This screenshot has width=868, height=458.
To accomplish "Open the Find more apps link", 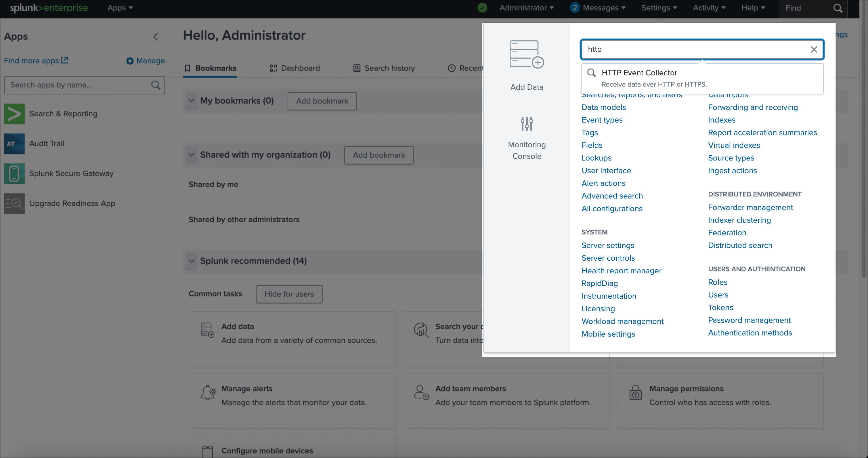I will [x=36, y=61].
